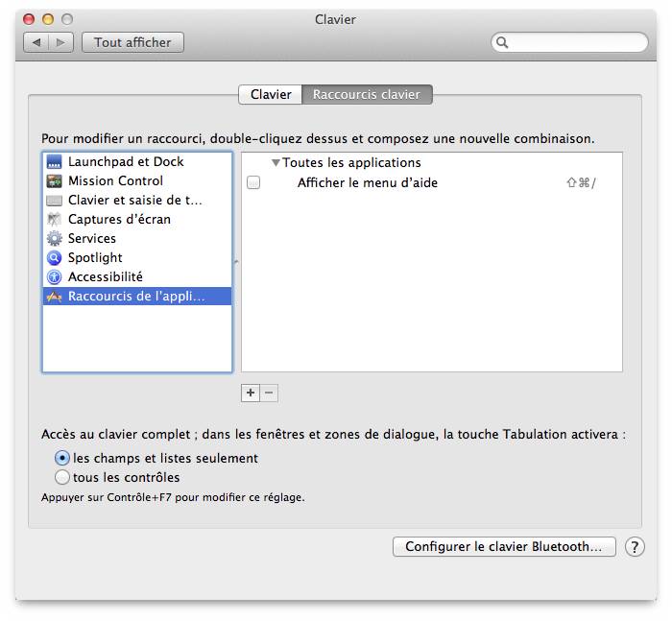Open Configurer le clavier Bluetooth settings

pos(504,546)
